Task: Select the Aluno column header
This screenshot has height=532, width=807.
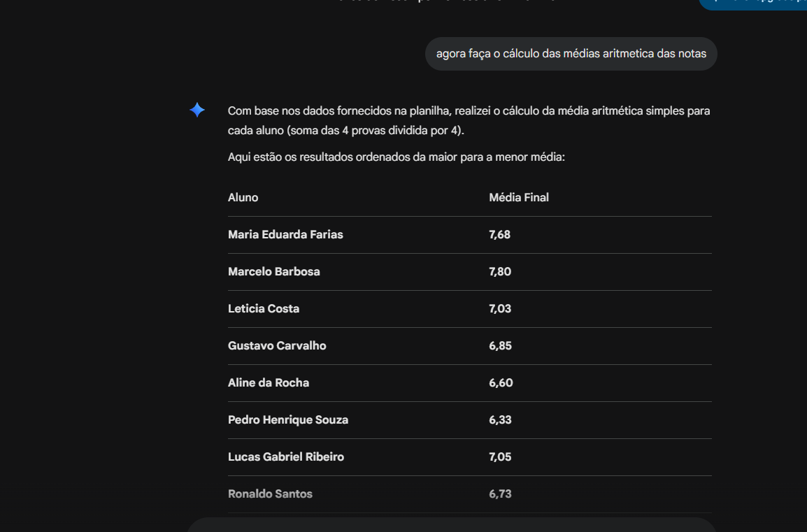Action: tap(243, 197)
